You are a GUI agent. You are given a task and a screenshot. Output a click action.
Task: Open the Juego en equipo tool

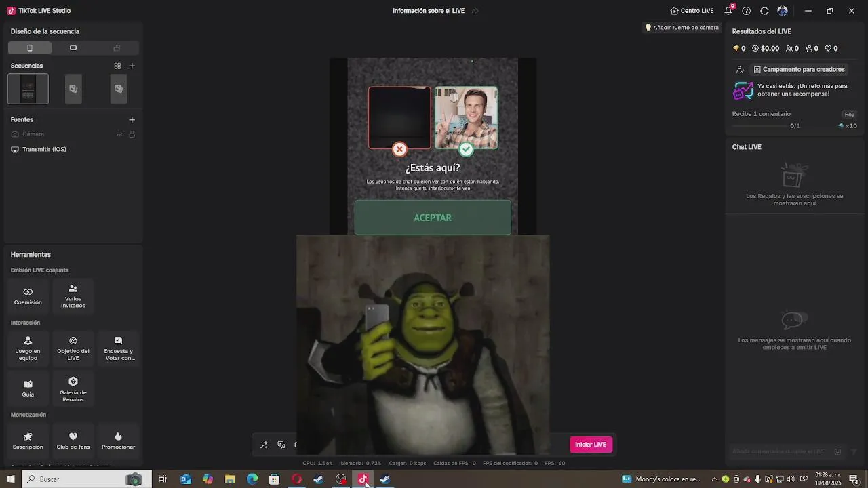point(28,348)
